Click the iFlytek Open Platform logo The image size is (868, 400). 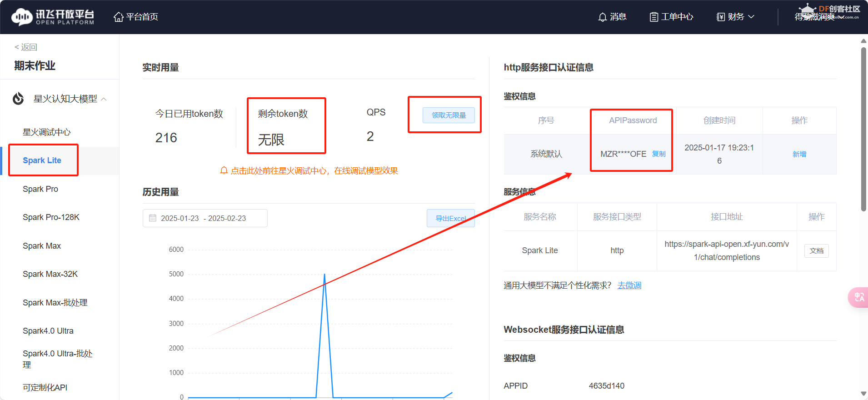click(53, 17)
